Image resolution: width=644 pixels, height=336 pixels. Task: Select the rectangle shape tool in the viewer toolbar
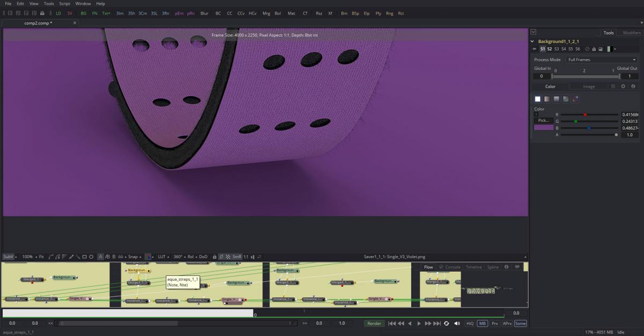(84, 257)
